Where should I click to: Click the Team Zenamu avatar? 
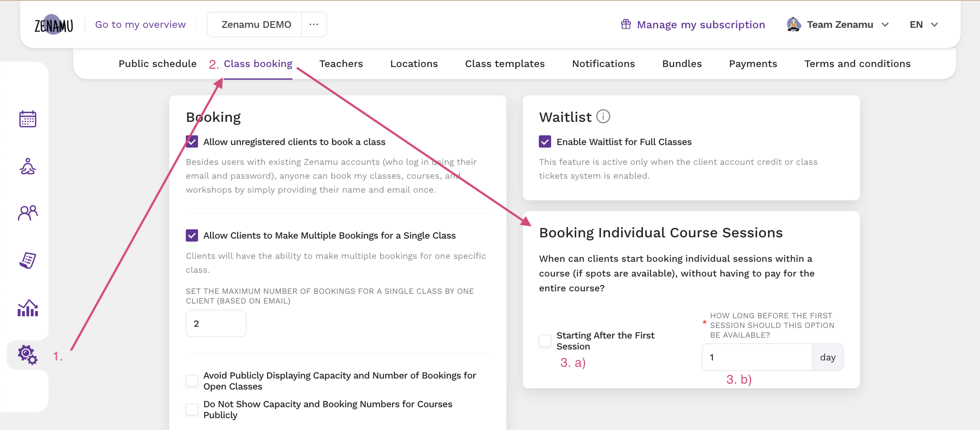click(794, 24)
